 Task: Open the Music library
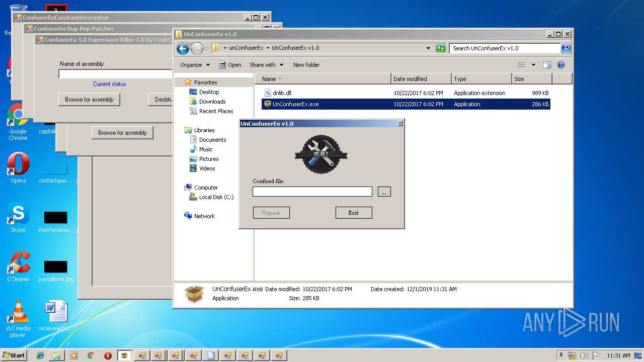[x=206, y=149]
